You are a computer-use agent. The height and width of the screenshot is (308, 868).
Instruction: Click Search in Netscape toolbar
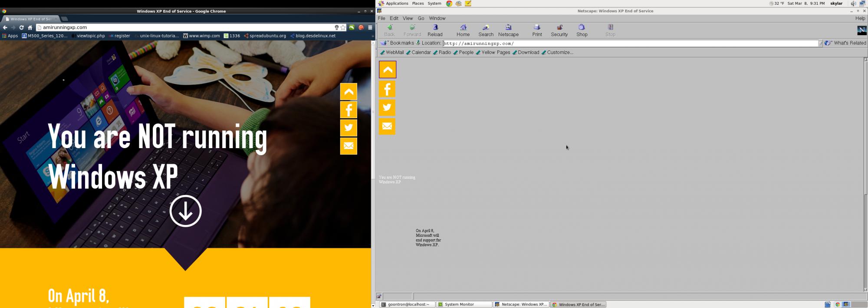click(x=486, y=30)
